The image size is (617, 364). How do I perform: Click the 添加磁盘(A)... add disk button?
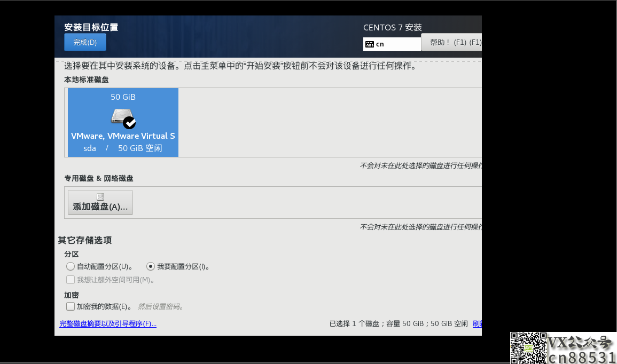click(100, 202)
